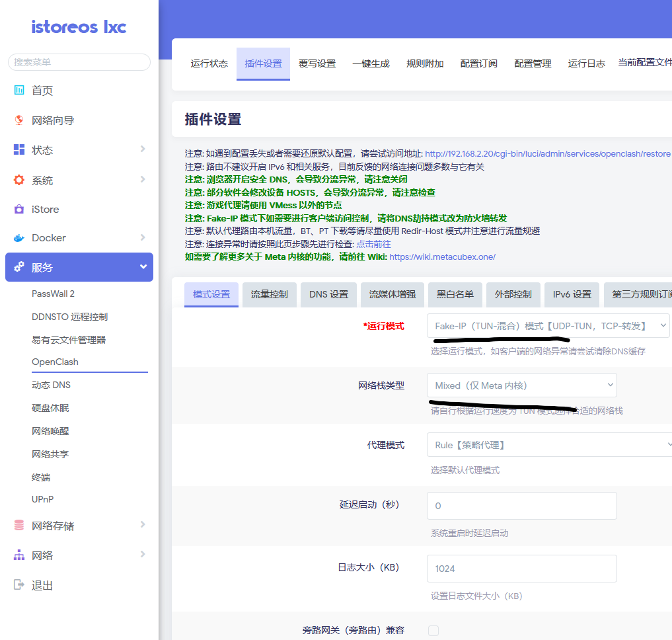This screenshot has height=640, width=672.
Task: Expand the 系统 submenu chevron
Action: click(x=143, y=179)
